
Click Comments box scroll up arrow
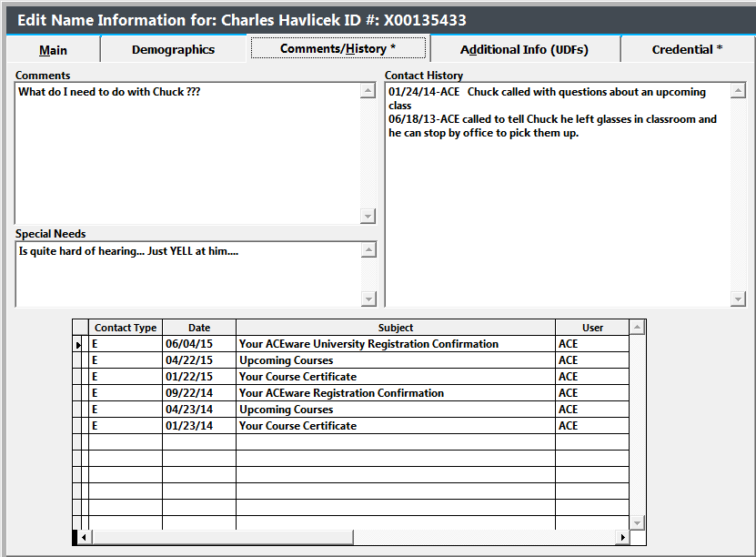click(x=368, y=91)
